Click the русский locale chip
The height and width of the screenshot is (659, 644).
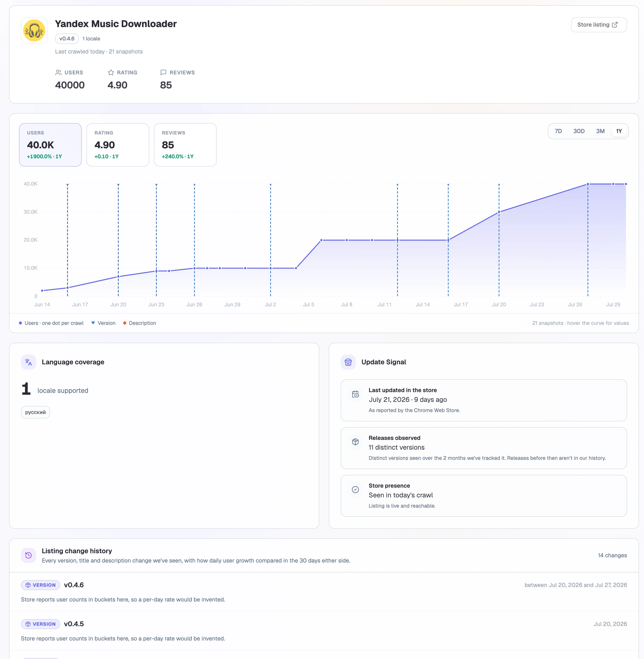[x=36, y=412]
